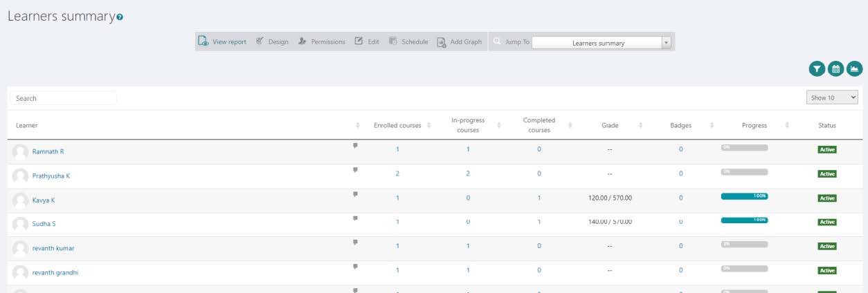
Task: Click the teal graph chart icon
Action: (855, 68)
